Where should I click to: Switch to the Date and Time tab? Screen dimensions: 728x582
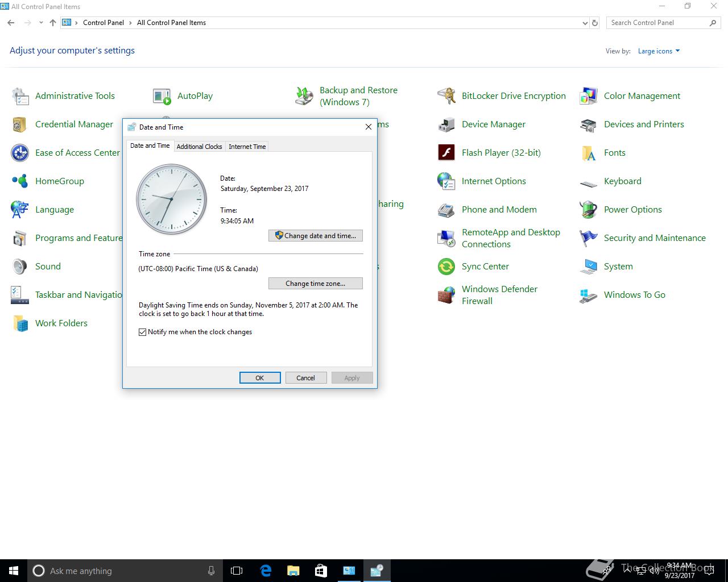150,145
